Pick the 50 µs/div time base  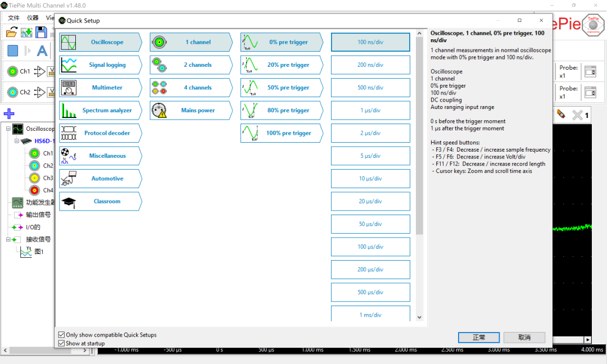tap(370, 224)
